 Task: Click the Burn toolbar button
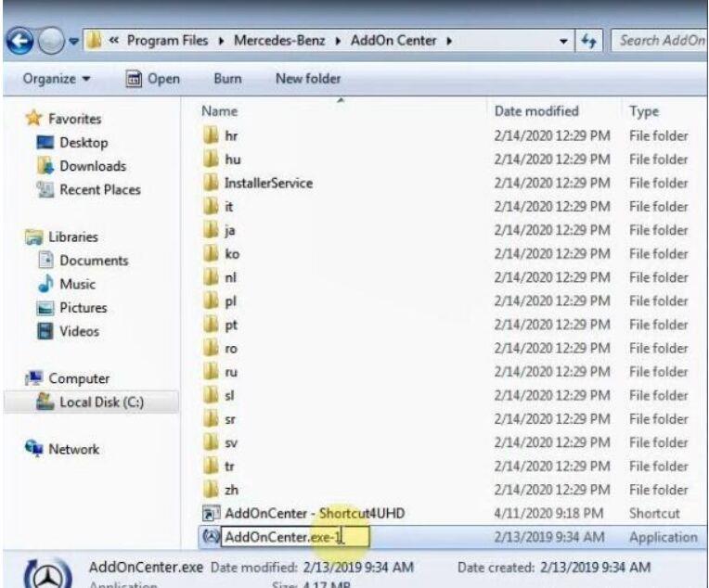(227, 79)
